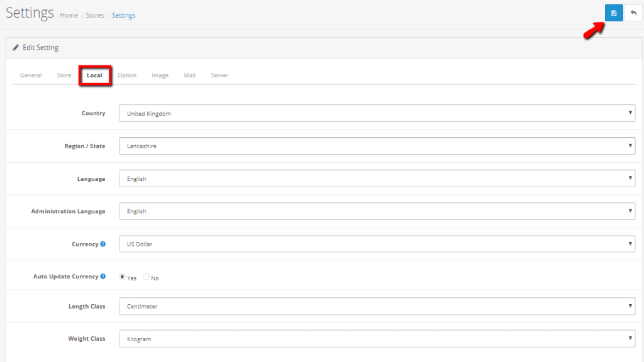Click the Region / State label
This screenshot has height=362, width=644.
(x=85, y=146)
